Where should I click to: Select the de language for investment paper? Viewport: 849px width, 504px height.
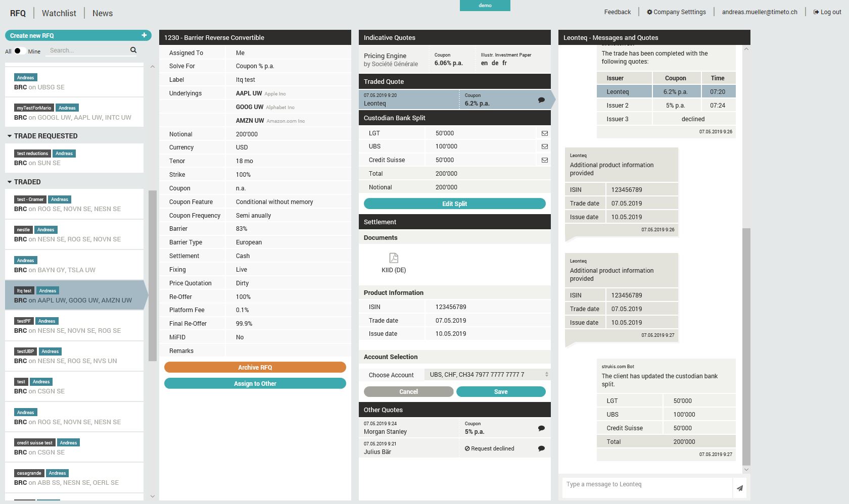pyautogui.click(x=495, y=63)
